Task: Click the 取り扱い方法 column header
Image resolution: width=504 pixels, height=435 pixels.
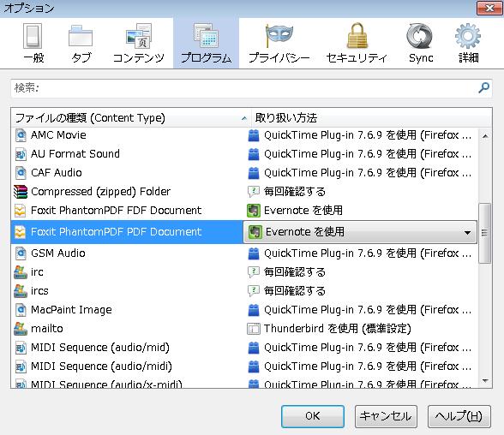Action: click(x=372, y=118)
